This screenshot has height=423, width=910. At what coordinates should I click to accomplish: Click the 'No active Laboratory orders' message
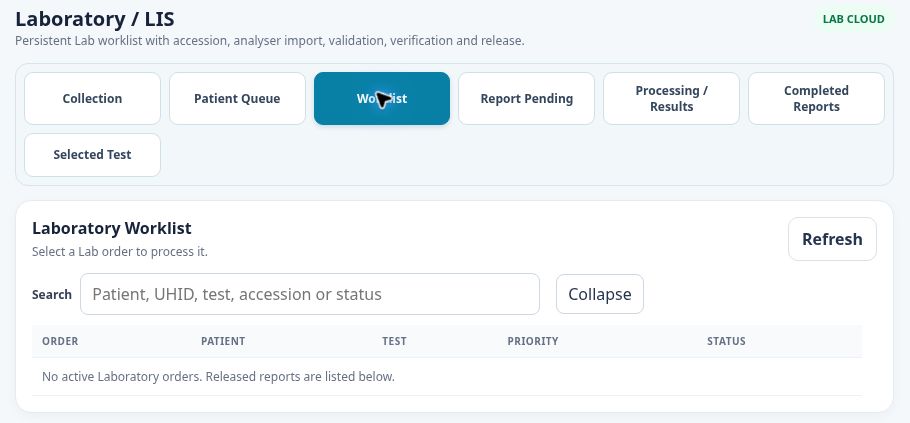[218, 377]
